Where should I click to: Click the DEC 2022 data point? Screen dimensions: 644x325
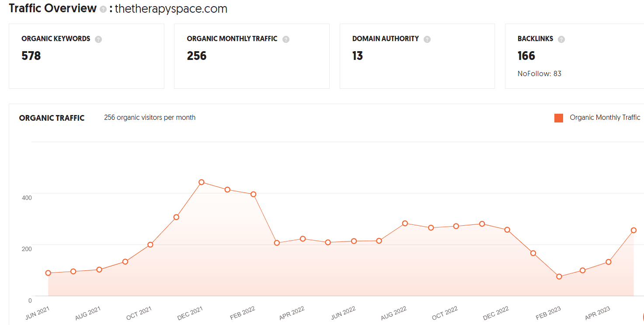pyautogui.click(x=507, y=230)
